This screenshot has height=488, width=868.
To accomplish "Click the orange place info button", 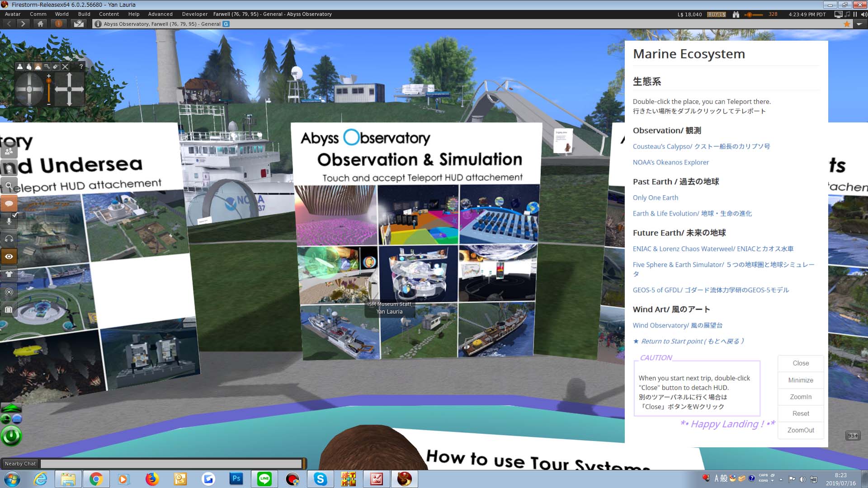I will click(x=59, y=24).
